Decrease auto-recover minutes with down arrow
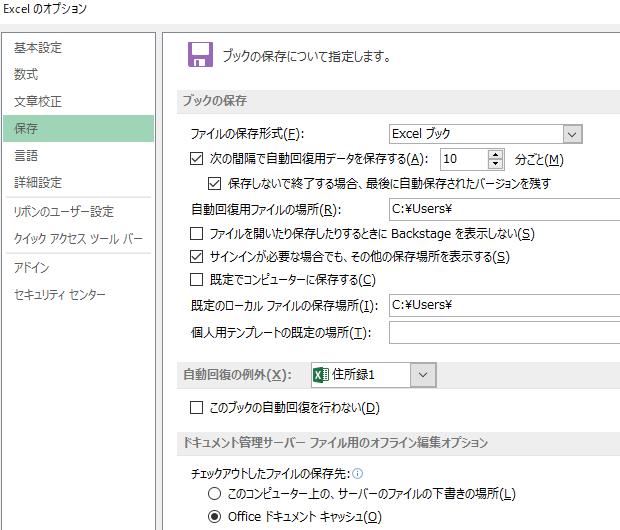 [x=496, y=164]
